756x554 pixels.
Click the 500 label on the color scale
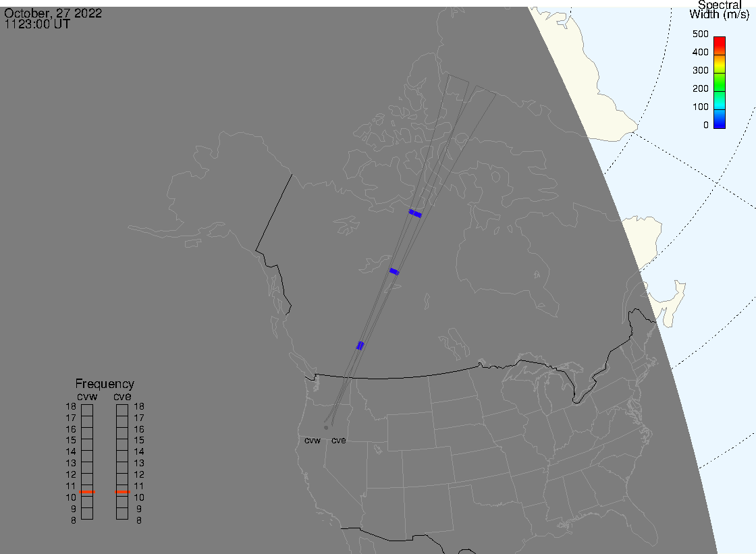tap(700, 34)
